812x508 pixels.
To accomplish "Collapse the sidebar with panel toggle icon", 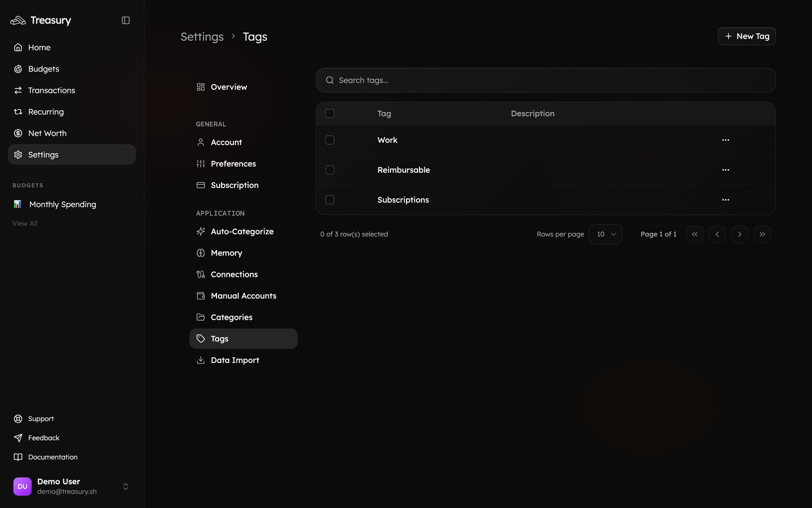I will [125, 21].
